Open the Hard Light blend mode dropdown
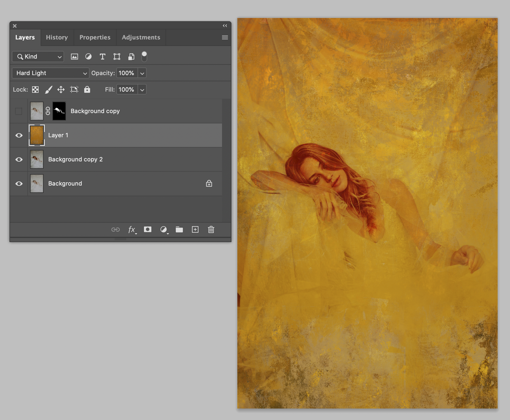510x420 pixels. point(51,73)
